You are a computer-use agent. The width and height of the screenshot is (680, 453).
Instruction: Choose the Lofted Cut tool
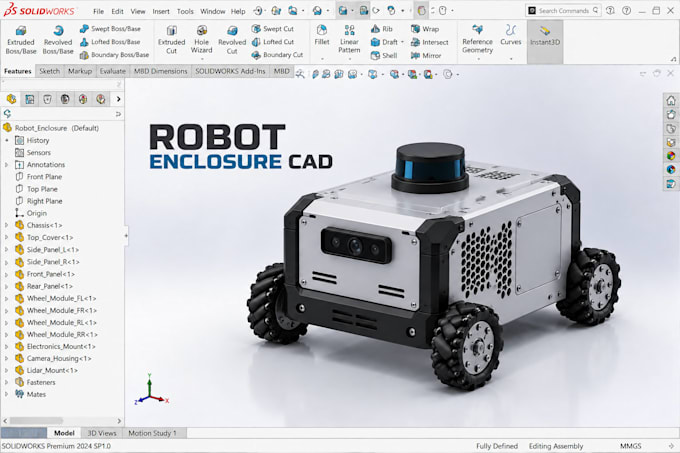click(x=273, y=42)
